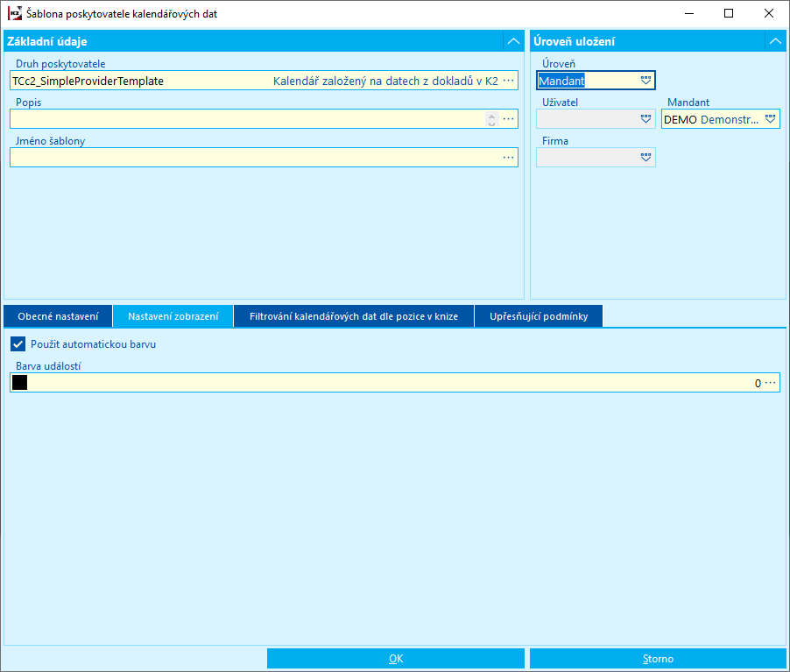Click the Popis field stepper arrows
The width and height of the screenshot is (790, 672).
tap(491, 119)
